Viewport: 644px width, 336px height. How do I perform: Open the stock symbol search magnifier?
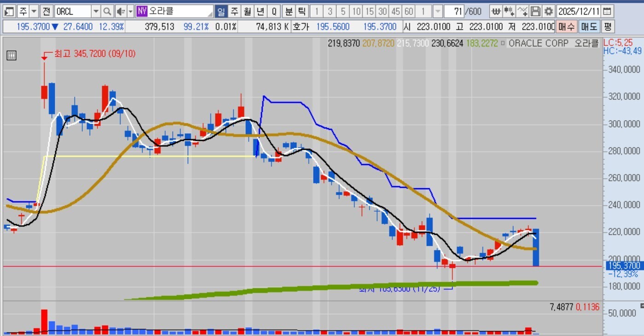click(107, 11)
